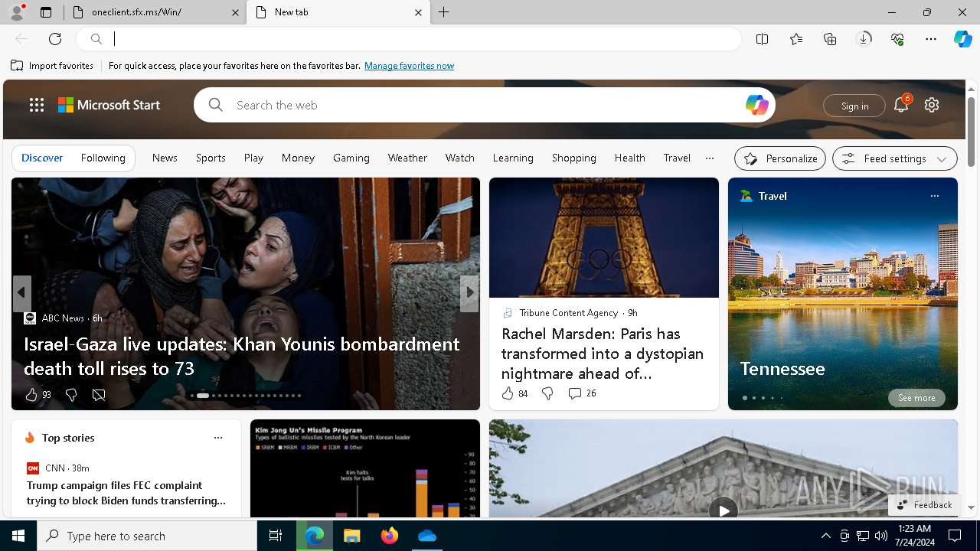Open the Windows Start menu
Screen dimensions: 980x551
point(18,536)
